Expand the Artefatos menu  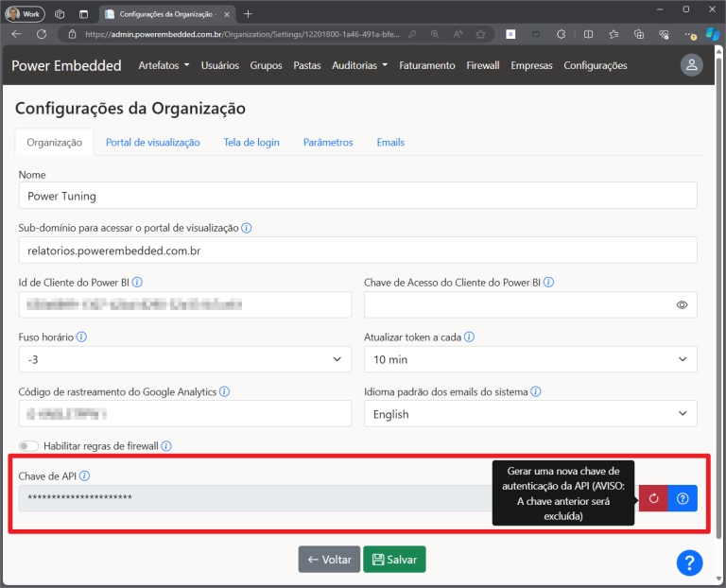click(x=164, y=66)
